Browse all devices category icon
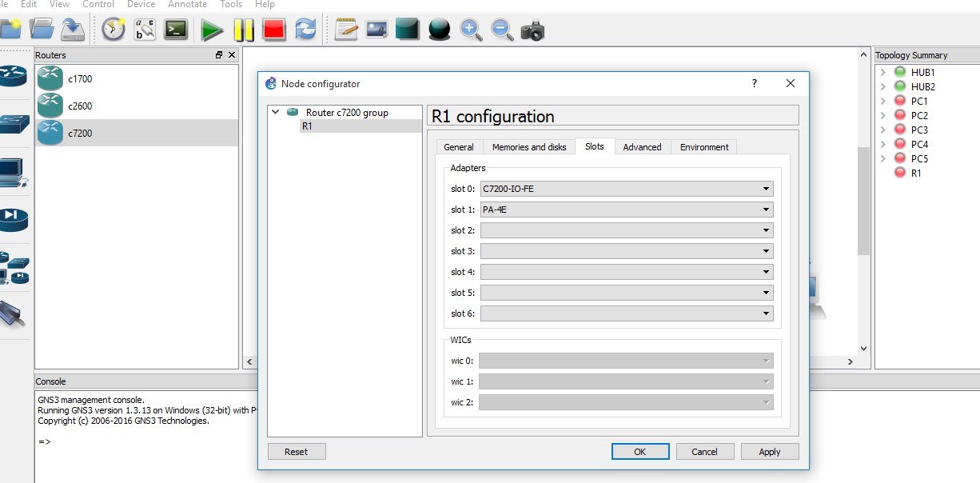 [14, 268]
